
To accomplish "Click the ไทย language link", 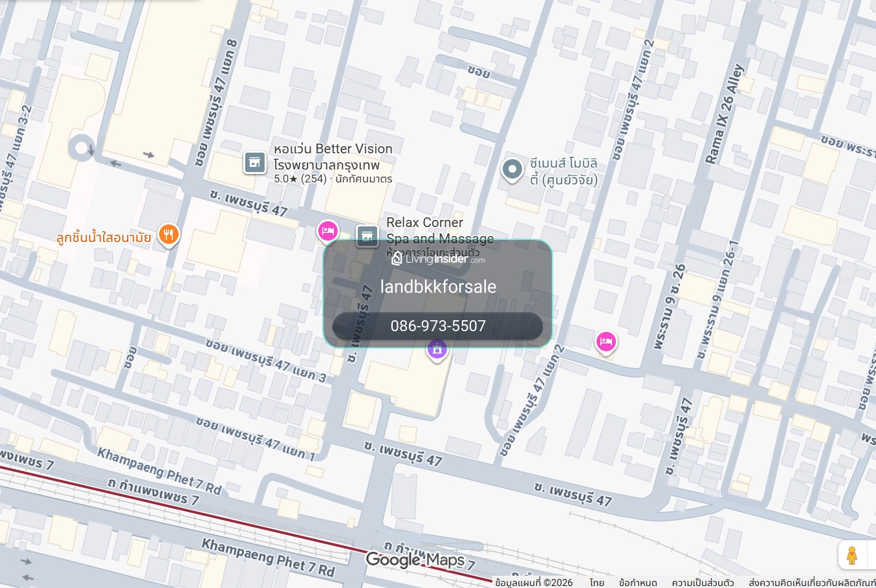I will click(x=597, y=582).
